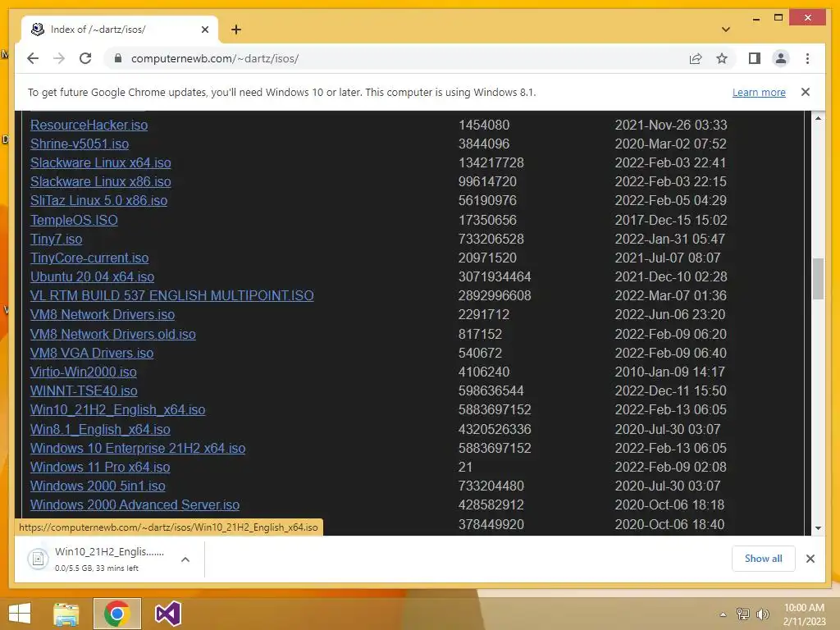Click the size value 21 for Windows 11
This screenshot has height=630, width=840.
tap(465, 467)
